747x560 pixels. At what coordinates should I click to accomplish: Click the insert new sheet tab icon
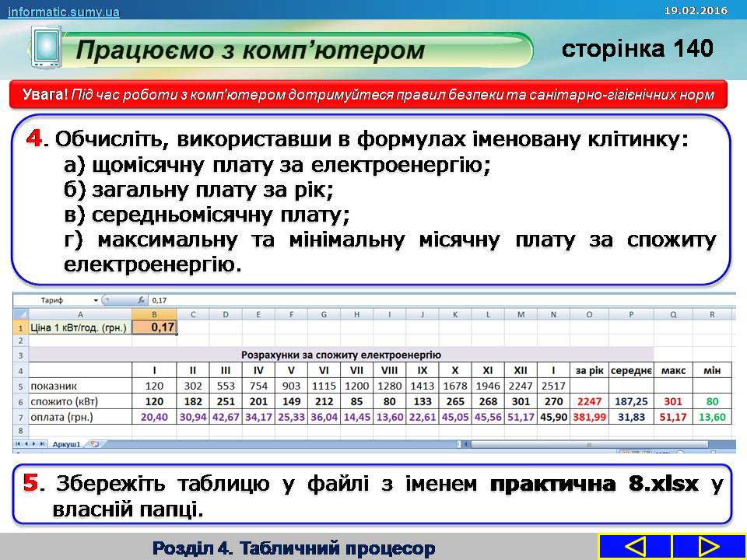[94, 444]
